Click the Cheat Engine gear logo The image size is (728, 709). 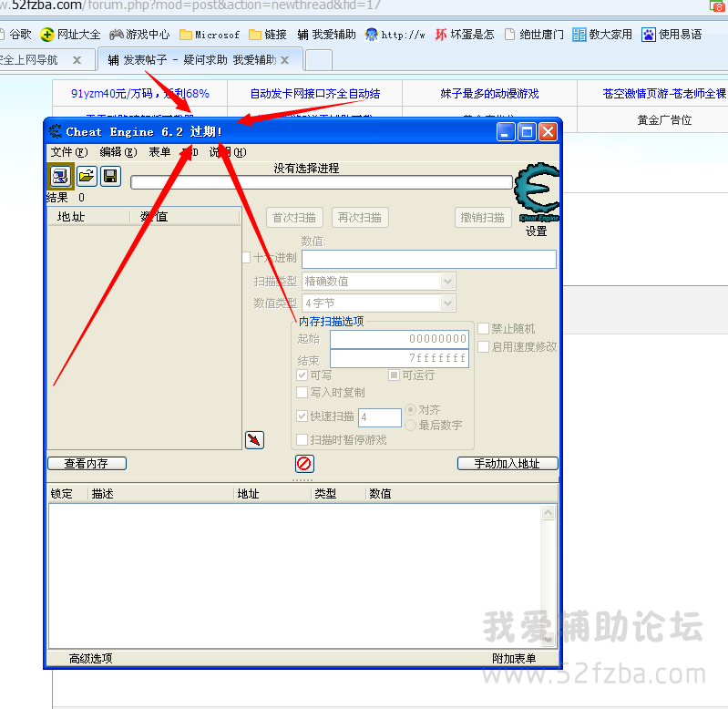[x=538, y=192]
